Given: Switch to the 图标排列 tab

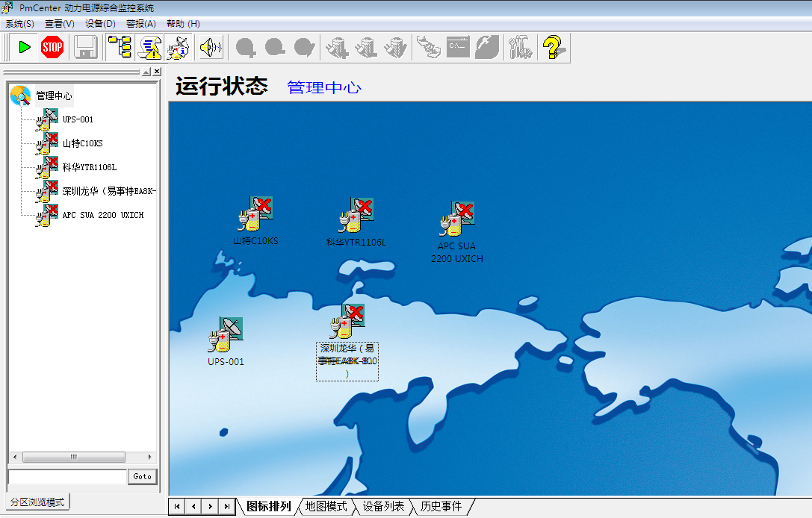Looking at the screenshot, I should pyautogui.click(x=268, y=506).
